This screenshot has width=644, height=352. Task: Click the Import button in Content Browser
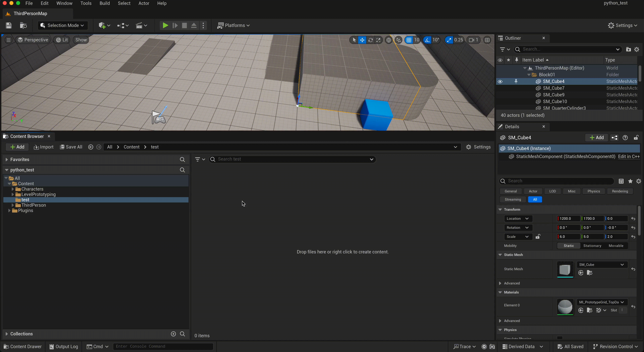(44, 147)
